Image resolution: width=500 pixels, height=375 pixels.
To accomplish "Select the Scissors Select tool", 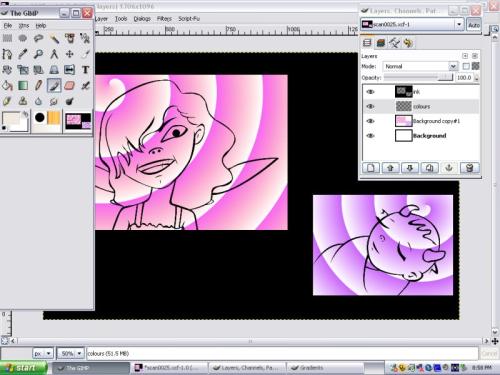I will (85, 38).
